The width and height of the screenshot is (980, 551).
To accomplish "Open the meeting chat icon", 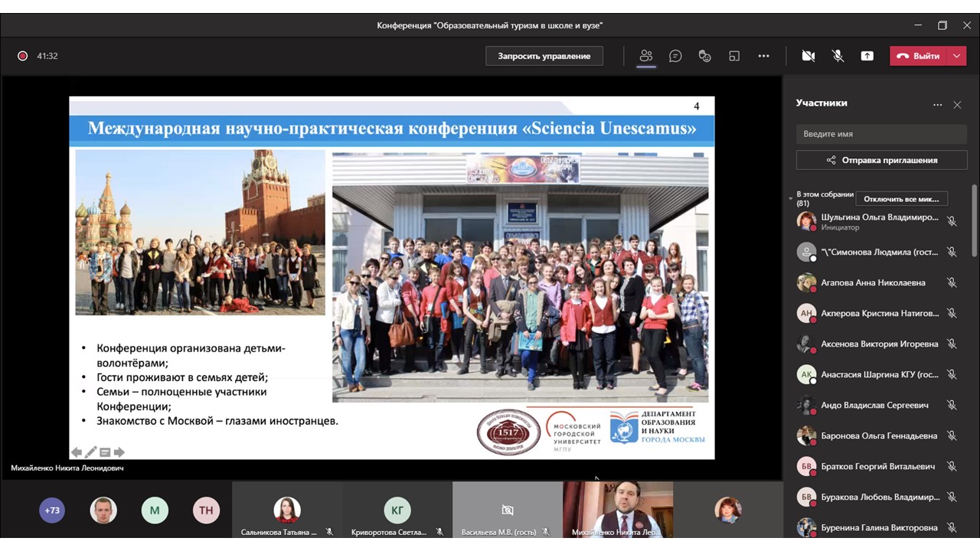I will [675, 55].
